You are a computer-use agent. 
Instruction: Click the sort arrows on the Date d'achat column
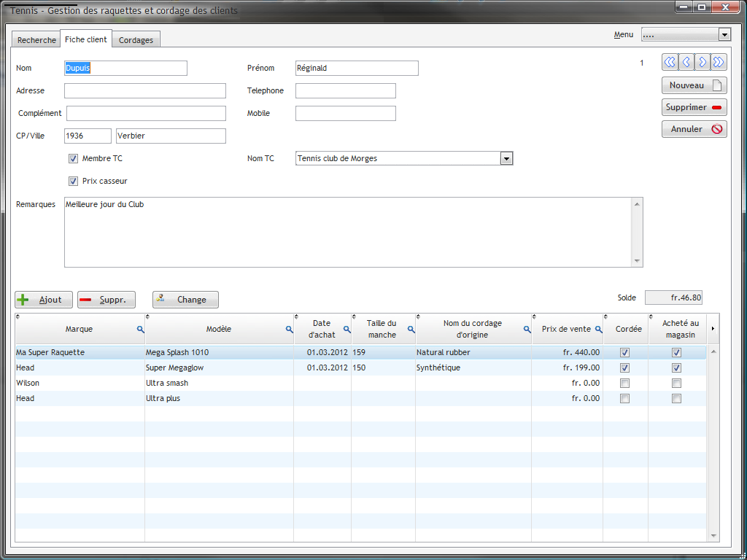click(296, 316)
